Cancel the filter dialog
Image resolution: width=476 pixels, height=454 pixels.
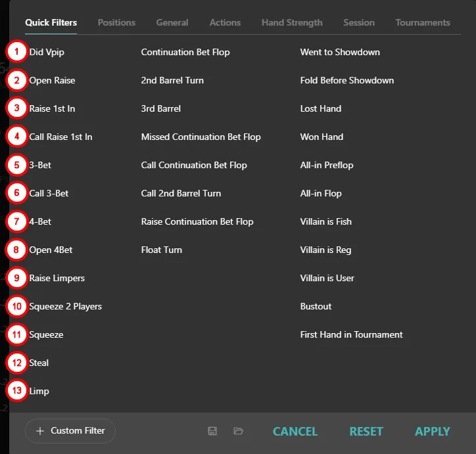[295, 431]
